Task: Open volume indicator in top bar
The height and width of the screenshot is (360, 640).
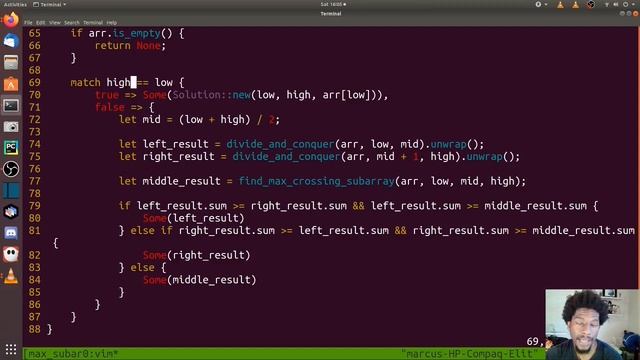Action: coord(616,4)
